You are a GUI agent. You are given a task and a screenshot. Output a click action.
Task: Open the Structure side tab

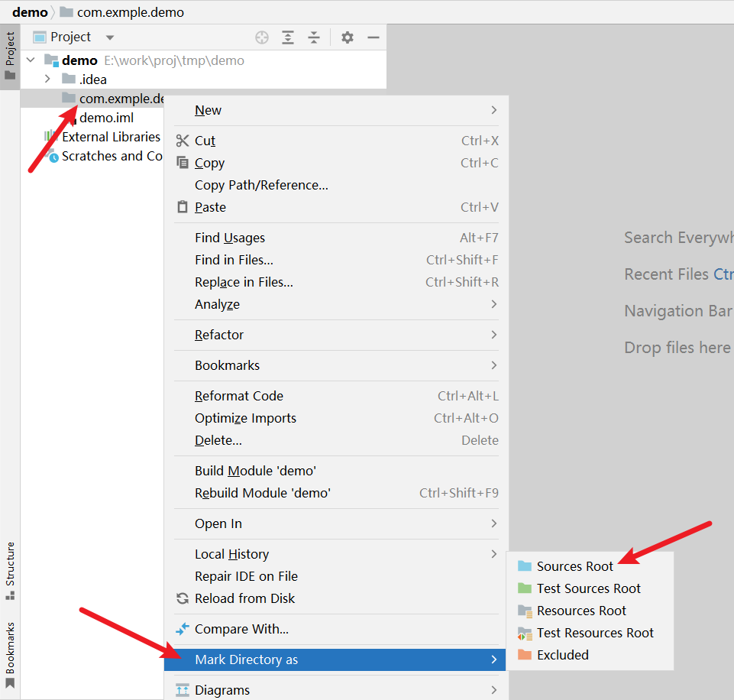(x=10, y=570)
